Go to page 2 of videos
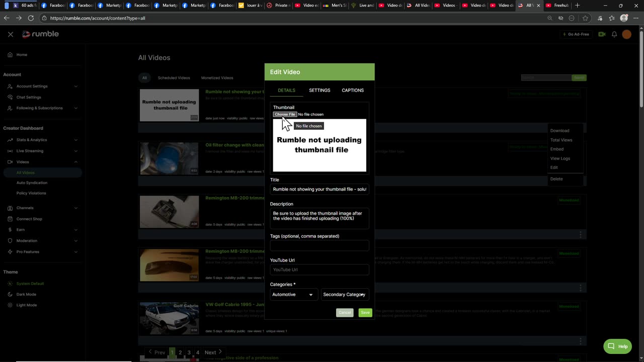Screen dimensions: 644x362 tap(180, 352)
